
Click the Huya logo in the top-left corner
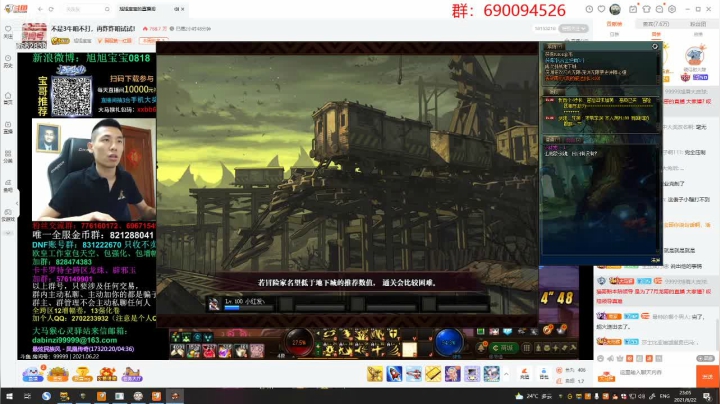click(x=15, y=9)
